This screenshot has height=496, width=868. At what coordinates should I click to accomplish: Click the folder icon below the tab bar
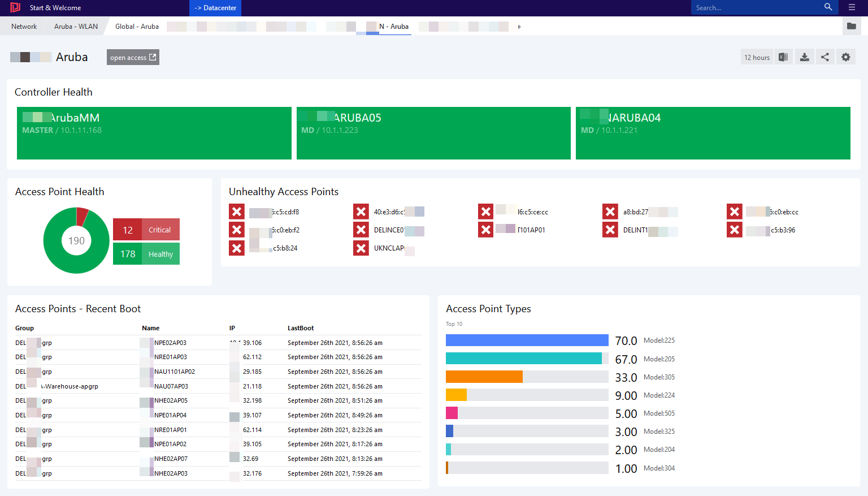point(852,26)
